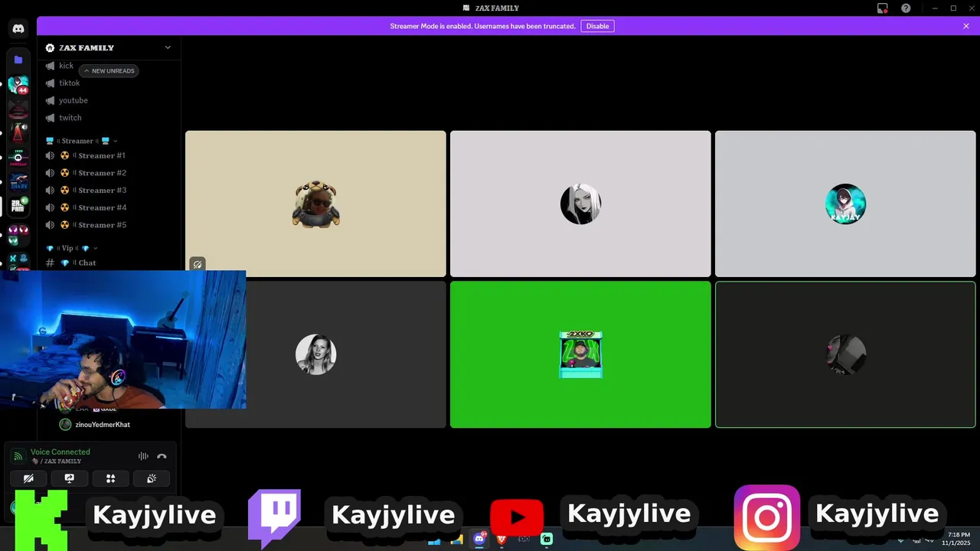Open Discord direct messages home icon
This screenshot has height=551, width=980.
pyautogui.click(x=18, y=29)
